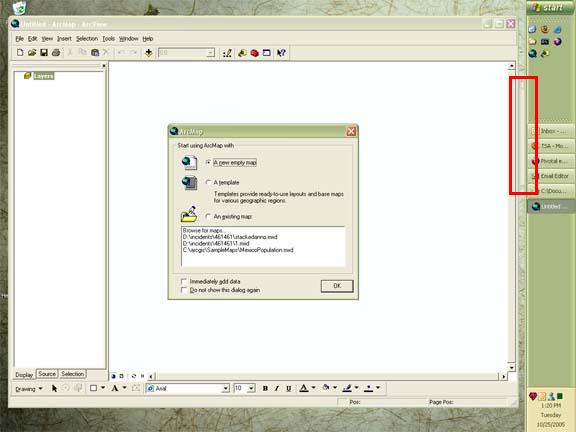The image size is (576, 432).
Task: Open the font color picker arrow
Action: pyautogui.click(x=313, y=388)
